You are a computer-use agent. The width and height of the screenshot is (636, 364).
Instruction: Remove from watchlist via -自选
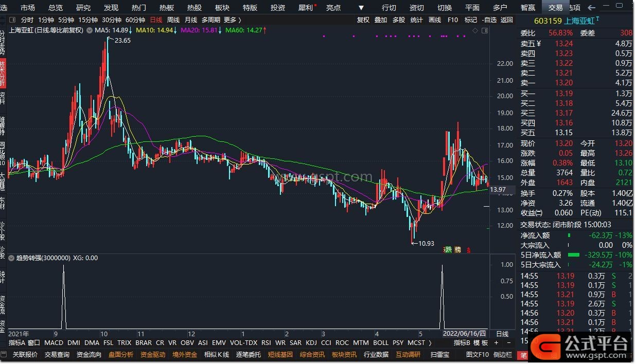(x=489, y=20)
